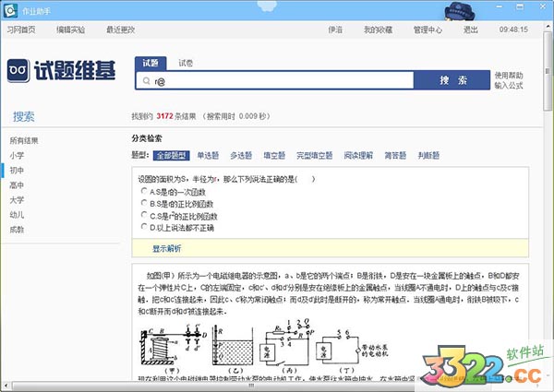Filter questions by 多选题
The image size is (554, 392).
tap(241, 156)
